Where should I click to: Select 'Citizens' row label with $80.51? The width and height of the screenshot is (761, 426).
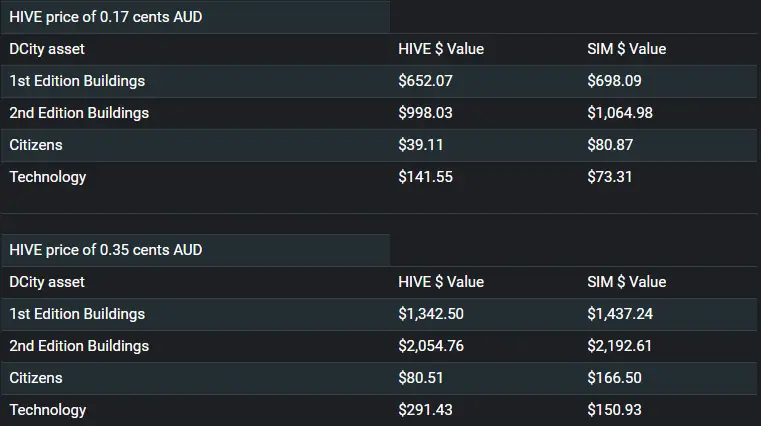[x=36, y=378]
